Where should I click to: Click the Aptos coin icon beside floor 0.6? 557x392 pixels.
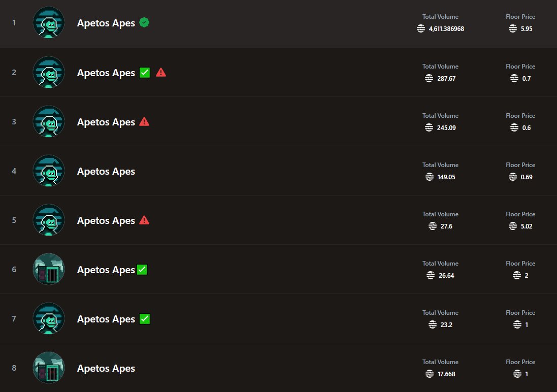tap(514, 127)
